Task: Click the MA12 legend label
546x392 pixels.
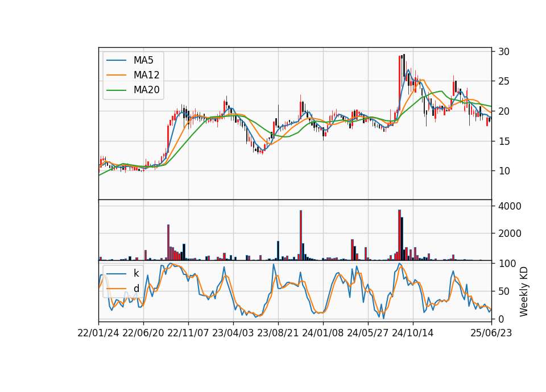Action: [x=146, y=75]
